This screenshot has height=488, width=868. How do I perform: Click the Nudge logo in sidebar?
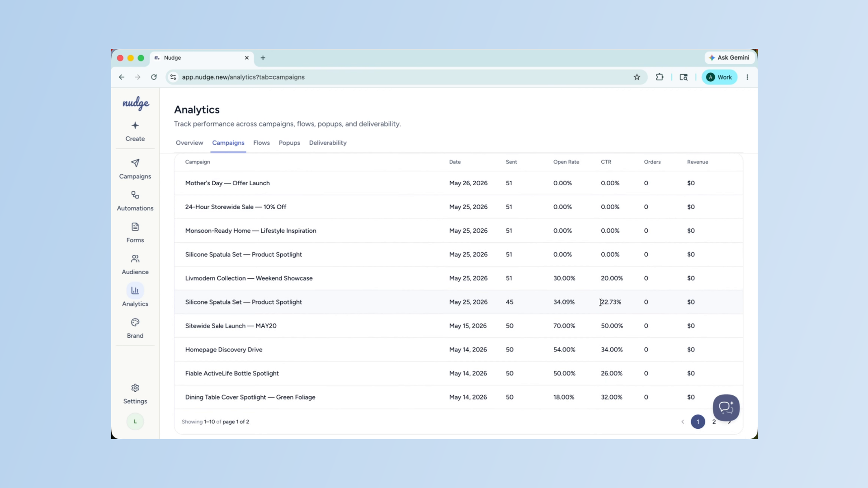(136, 103)
